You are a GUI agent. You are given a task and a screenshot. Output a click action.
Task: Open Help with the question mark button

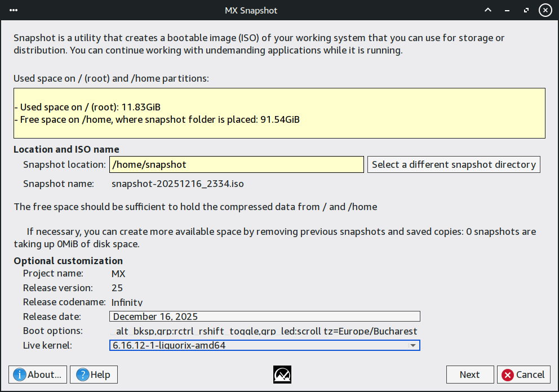coord(94,375)
